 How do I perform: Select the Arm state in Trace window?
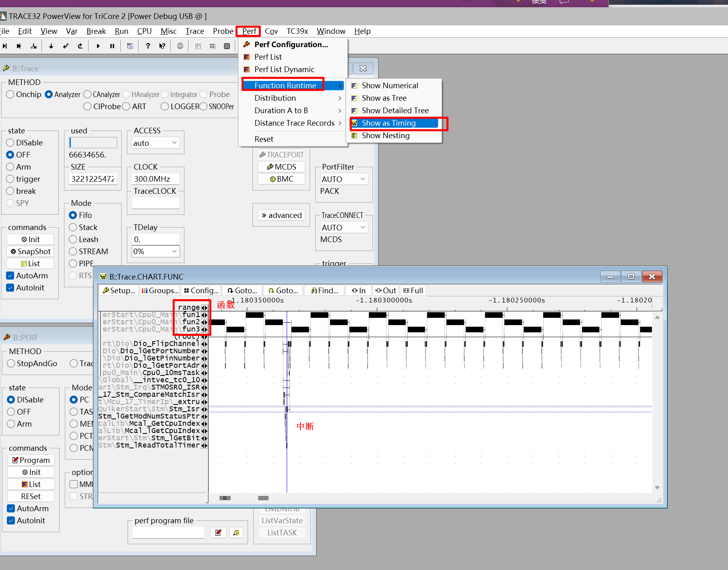[x=10, y=167]
